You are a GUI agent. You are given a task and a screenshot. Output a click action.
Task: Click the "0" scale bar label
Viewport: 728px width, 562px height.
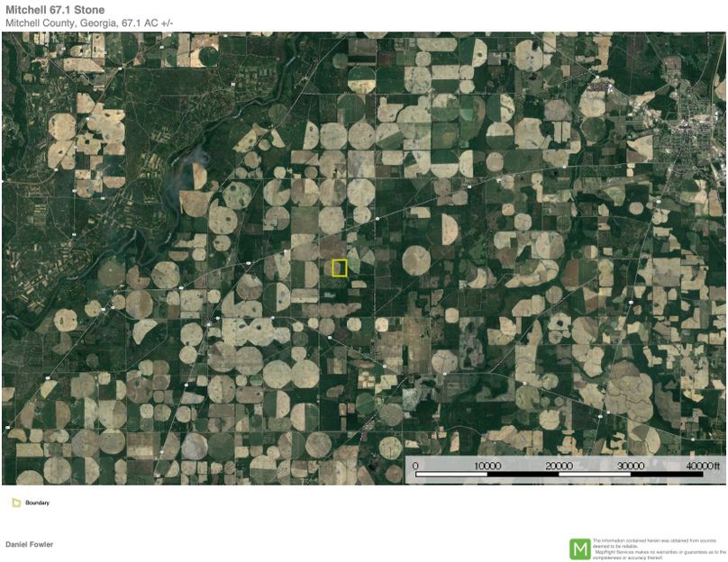coord(415,465)
